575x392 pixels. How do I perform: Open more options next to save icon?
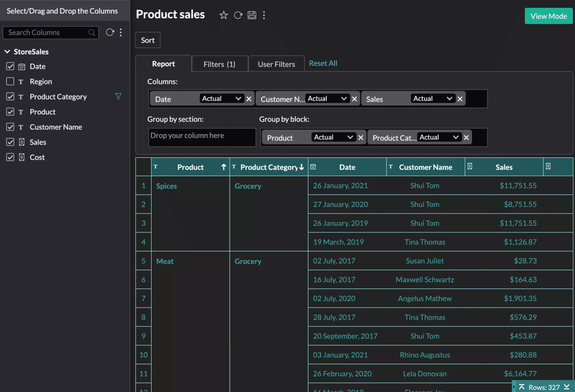264,15
